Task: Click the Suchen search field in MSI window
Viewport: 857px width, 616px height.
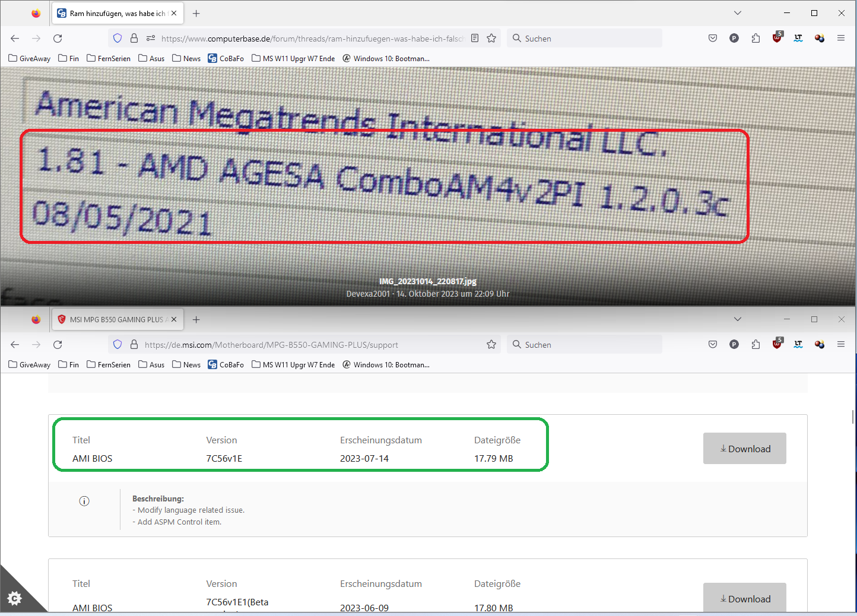Action: coord(585,345)
